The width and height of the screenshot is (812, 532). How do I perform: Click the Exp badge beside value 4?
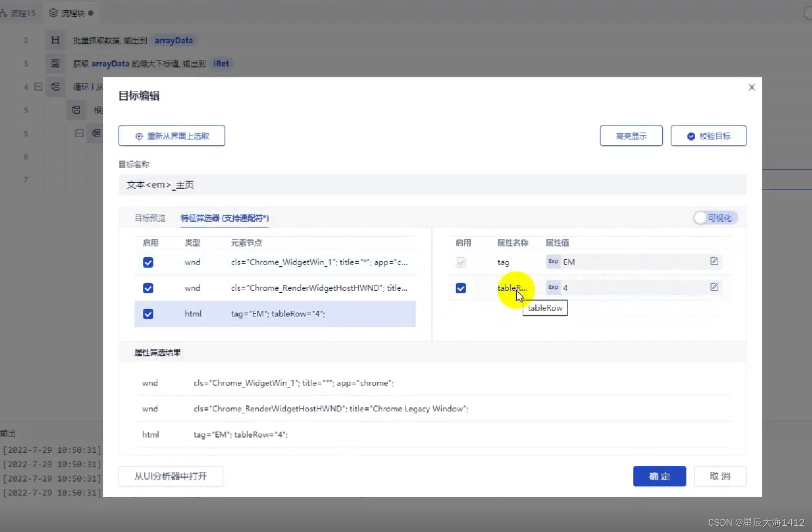click(553, 288)
